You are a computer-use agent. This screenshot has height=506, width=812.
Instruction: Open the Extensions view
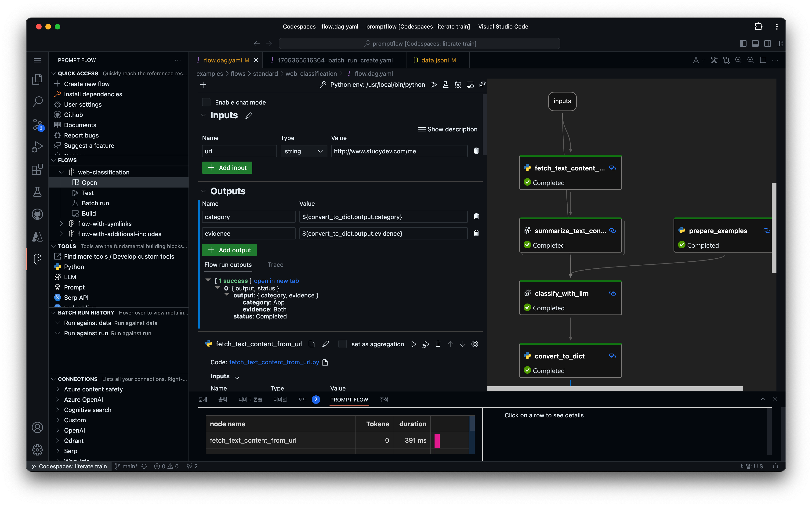coord(37,169)
